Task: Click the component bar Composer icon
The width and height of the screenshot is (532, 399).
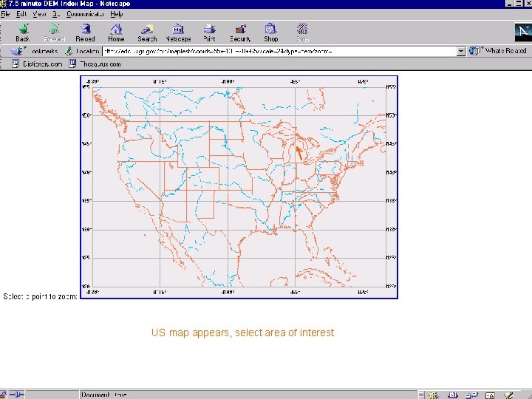Action: point(509,395)
